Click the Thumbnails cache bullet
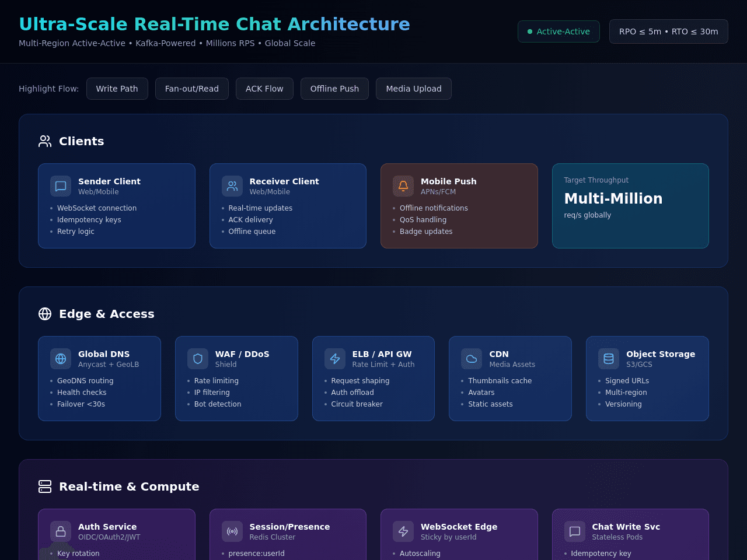The height and width of the screenshot is (560, 747). (500, 381)
